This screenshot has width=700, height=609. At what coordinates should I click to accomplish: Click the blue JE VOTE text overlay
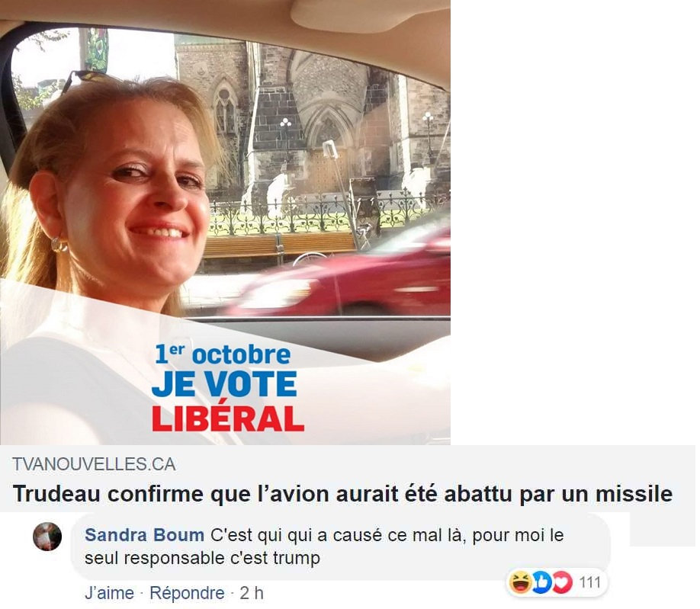click(x=224, y=385)
